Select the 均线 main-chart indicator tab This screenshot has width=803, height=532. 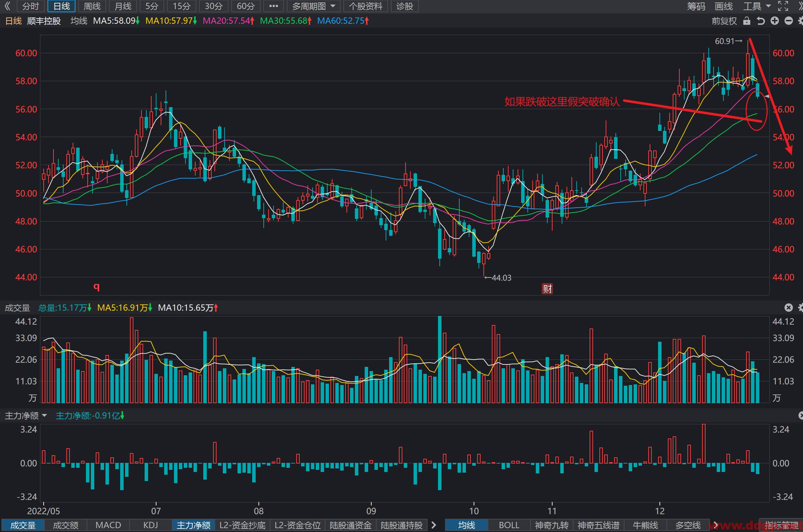click(x=467, y=525)
